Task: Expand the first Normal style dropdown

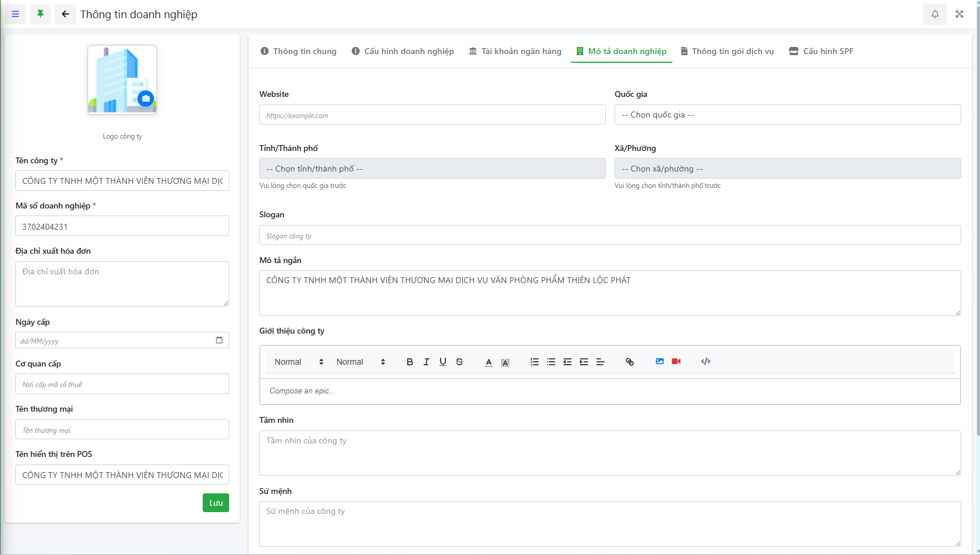Action: coord(298,362)
